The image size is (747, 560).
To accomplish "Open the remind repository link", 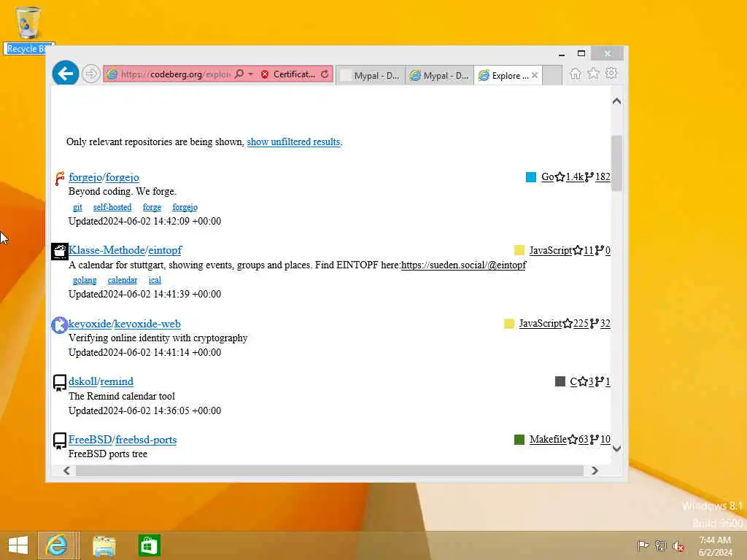I will pyautogui.click(x=117, y=381).
